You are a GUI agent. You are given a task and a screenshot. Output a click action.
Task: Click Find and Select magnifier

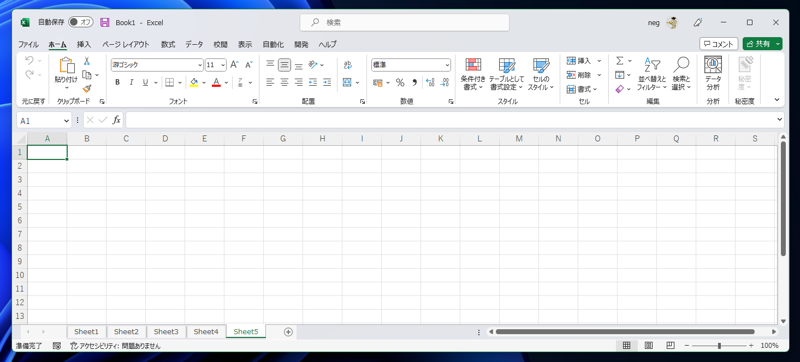(681, 65)
